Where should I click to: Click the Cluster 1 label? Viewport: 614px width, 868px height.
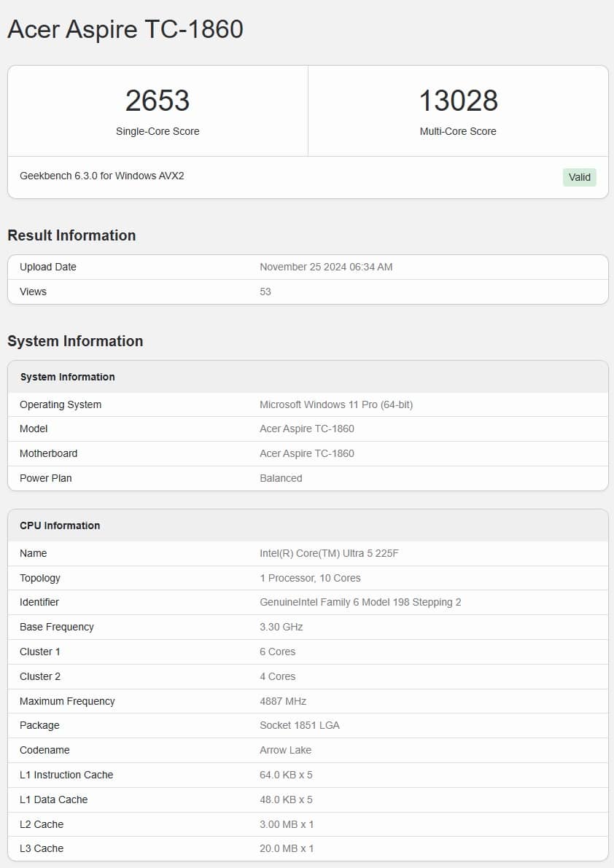click(x=40, y=652)
